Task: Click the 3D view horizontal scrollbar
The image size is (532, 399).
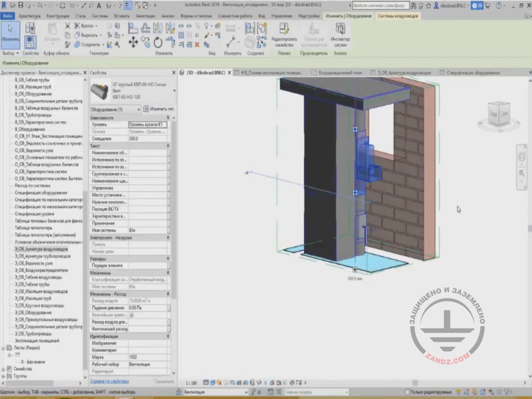Action: coord(415,383)
